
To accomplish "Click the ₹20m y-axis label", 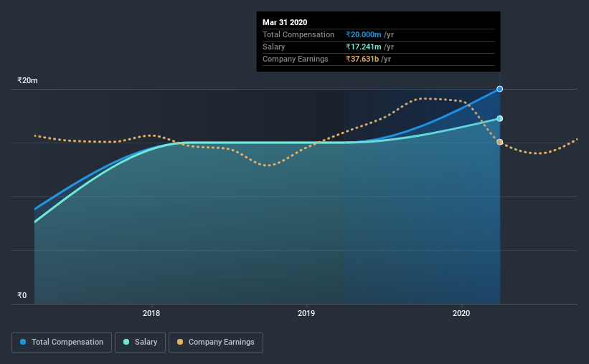I will tap(27, 80).
